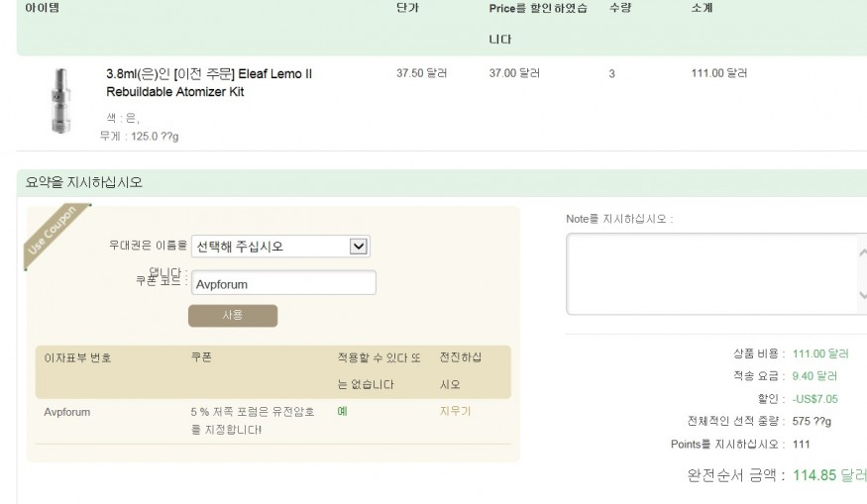
Task: Open the Eleaf Lemo II Rebuildable Atomizer Kit link
Action: pyautogui.click(x=209, y=83)
